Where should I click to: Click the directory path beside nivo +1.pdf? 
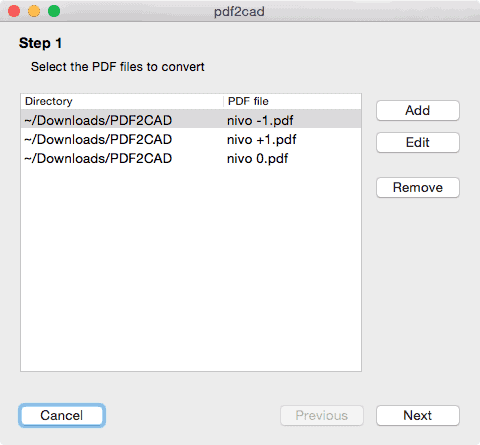(x=98, y=139)
